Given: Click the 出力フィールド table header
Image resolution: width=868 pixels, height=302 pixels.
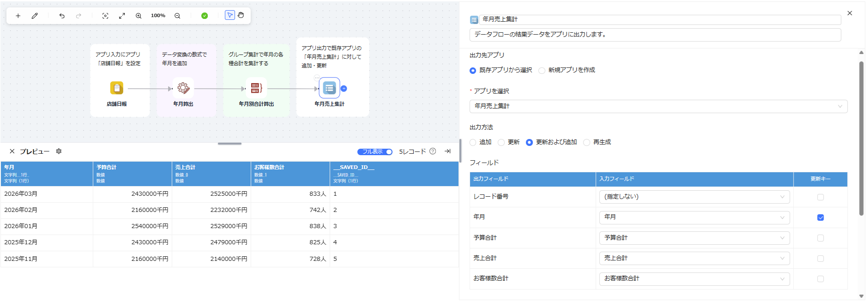Looking at the screenshot, I should click(x=533, y=179).
